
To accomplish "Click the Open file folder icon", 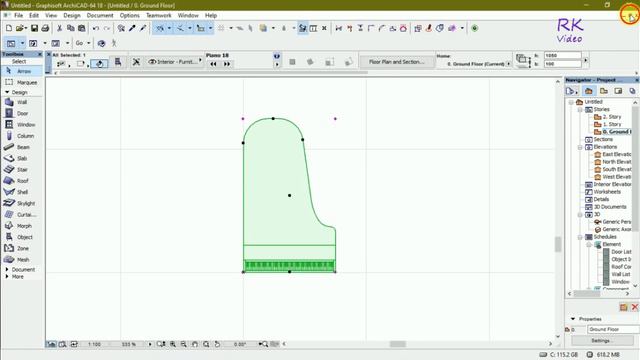I will pyautogui.click(x=20, y=28).
